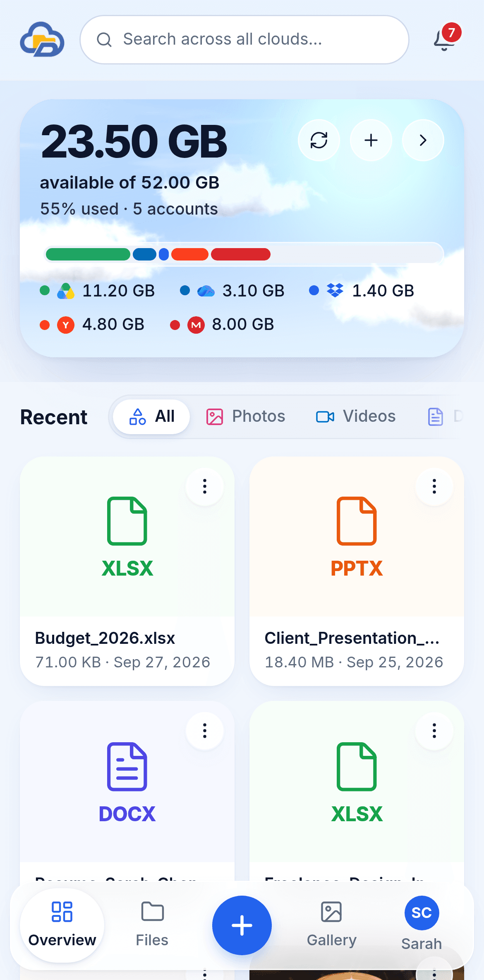Click 71.00 KB · Sep 27, 2026 text
484x980 pixels.
pos(123,662)
